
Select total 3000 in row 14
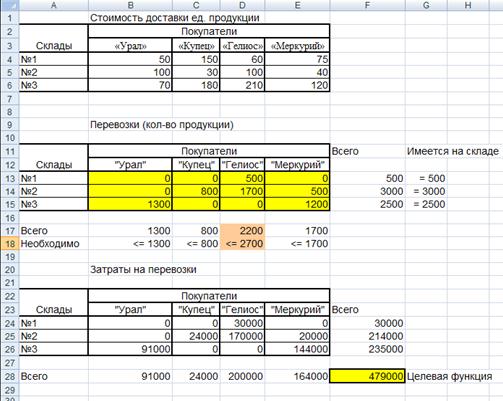[368, 191]
